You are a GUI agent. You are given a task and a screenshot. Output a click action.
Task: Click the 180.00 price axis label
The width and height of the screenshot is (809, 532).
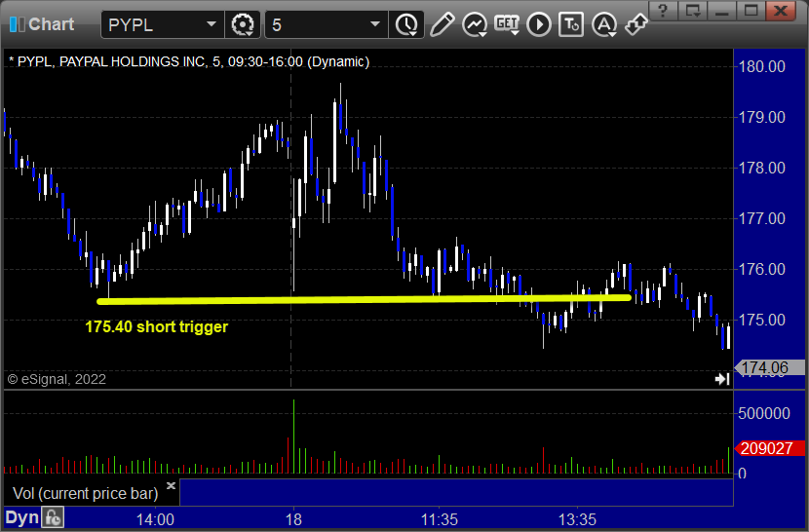[762, 66]
